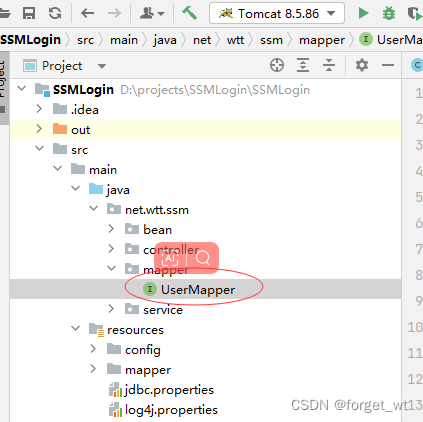
Task: Open the user profile dropdown icon
Action: [152, 13]
